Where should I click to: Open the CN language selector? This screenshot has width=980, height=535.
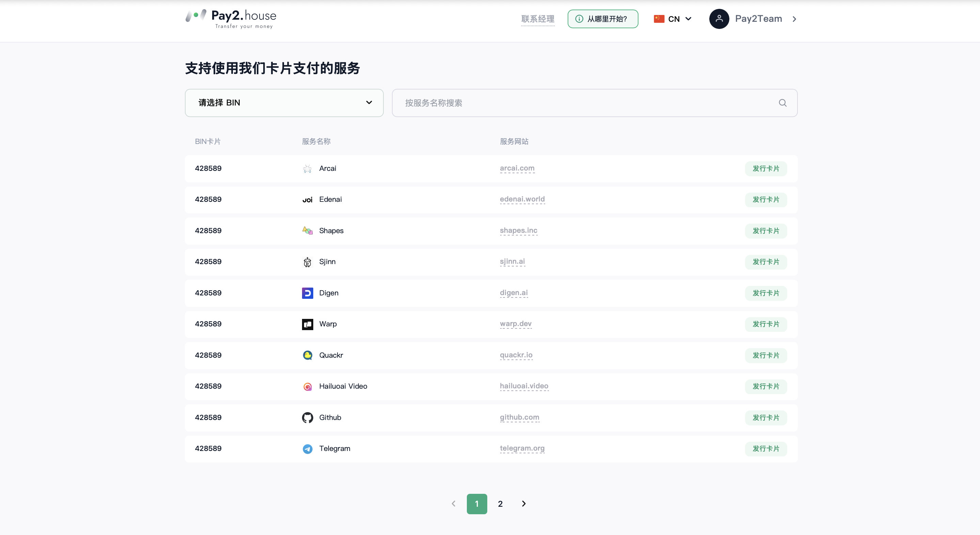(673, 19)
